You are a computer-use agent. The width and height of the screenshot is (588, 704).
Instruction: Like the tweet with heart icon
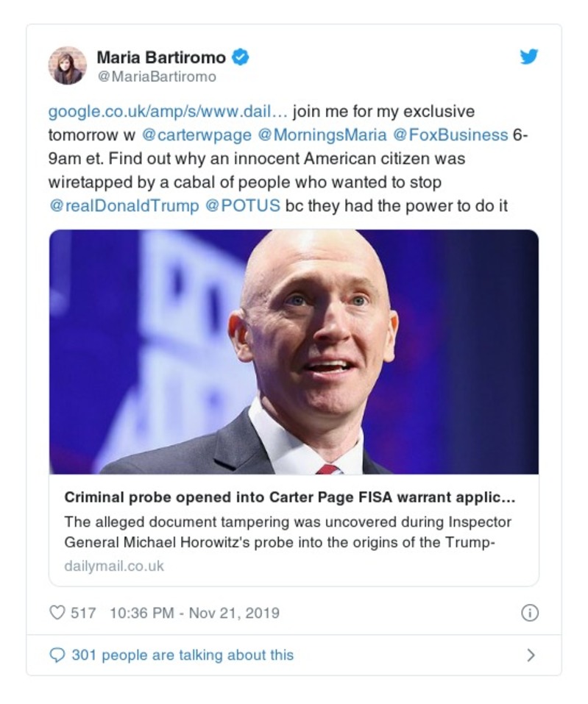[x=57, y=612]
